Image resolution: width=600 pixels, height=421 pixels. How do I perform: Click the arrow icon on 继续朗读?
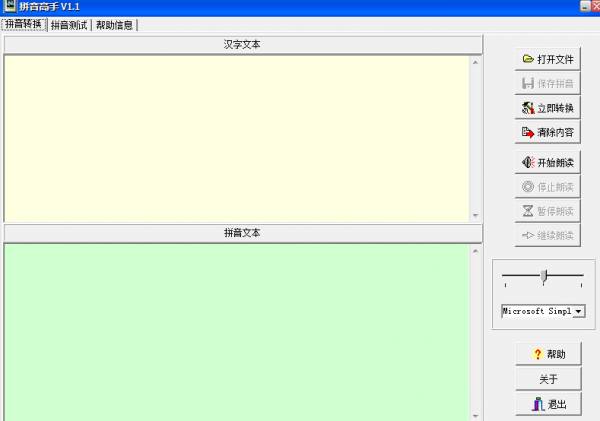(x=528, y=235)
